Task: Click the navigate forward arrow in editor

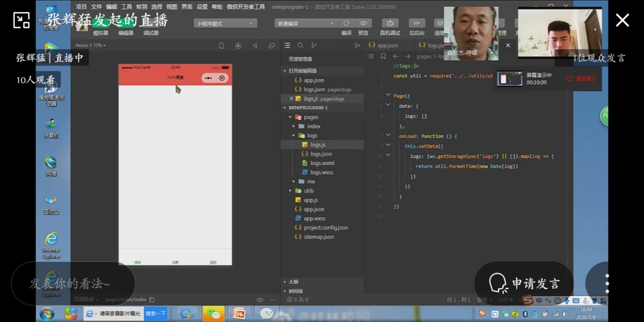Action: pyautogui.click(x=407, y=56)
